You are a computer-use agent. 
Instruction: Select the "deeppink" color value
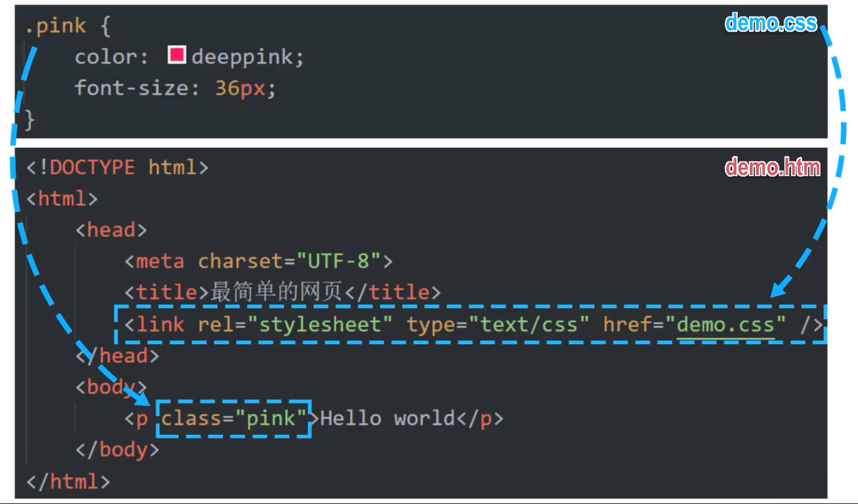(x=242, y=58)
